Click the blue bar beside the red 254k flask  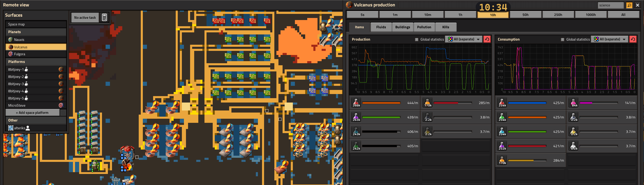[x=527, y=103]
